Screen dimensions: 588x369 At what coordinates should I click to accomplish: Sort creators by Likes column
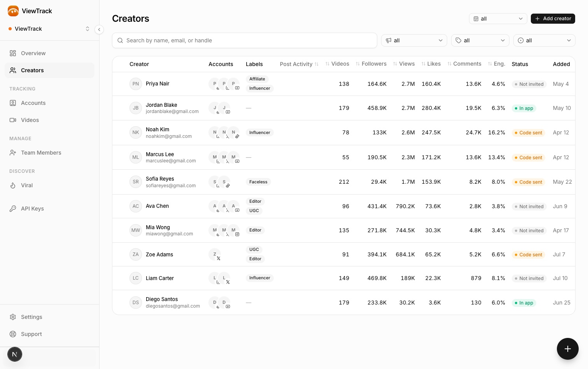coord(431,64)
